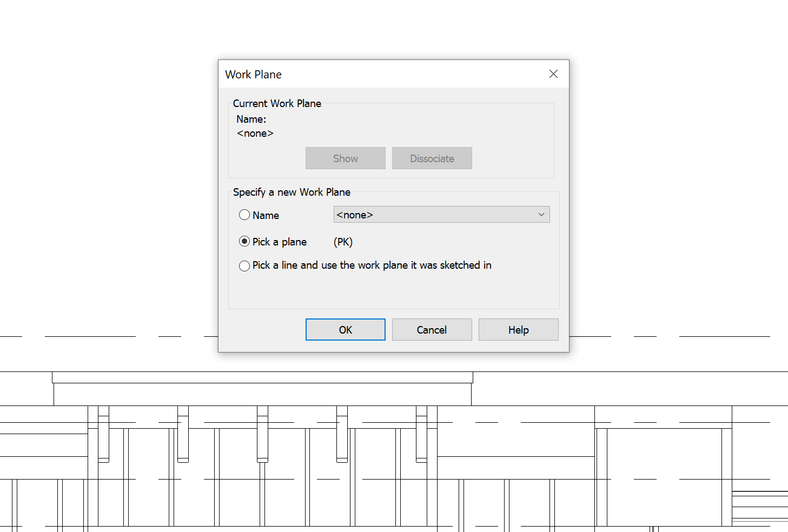Close the Work Plane dialog with the X
The width and height of the screenshot is (788, 532).
coord(553,74)
